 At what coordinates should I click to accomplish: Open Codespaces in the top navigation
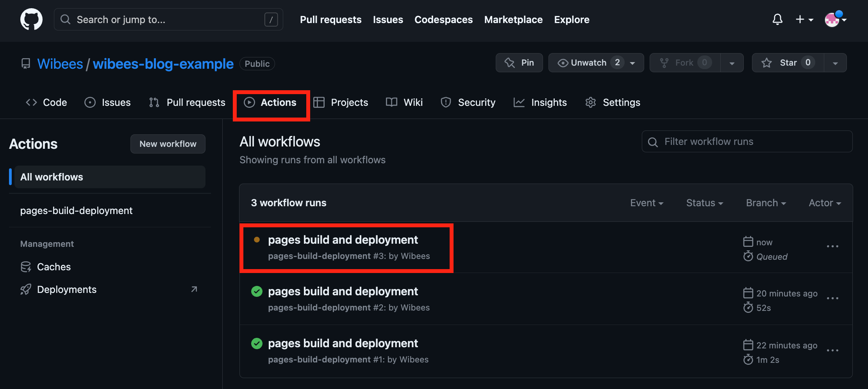[x=443, y=20]
